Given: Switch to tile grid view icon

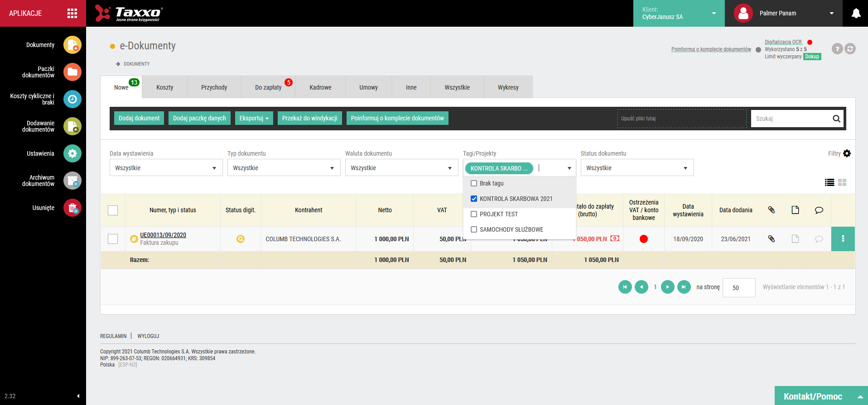Looking at the screenshot, I should [842, 182].
